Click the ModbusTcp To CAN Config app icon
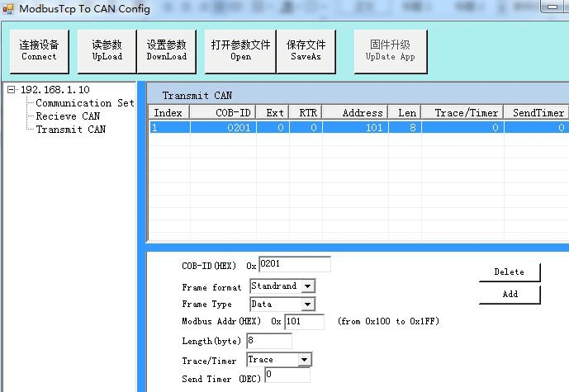The height and width of the screenshot is (392, 569). 9,9
